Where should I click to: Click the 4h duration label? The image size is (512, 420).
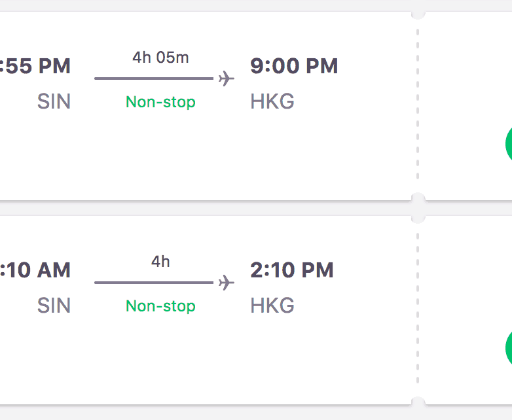160,262
